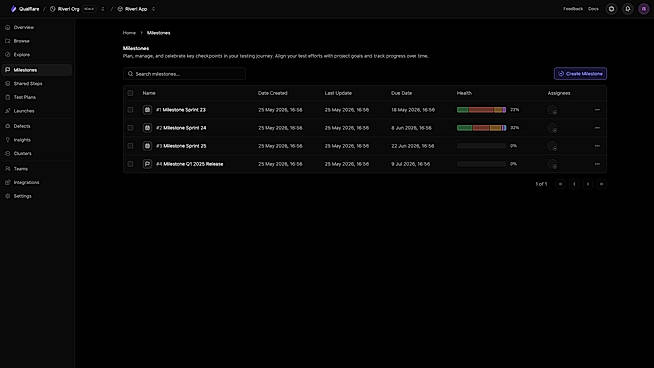Open the user avatar menu
654x368 pixels.
pos(644,9)
